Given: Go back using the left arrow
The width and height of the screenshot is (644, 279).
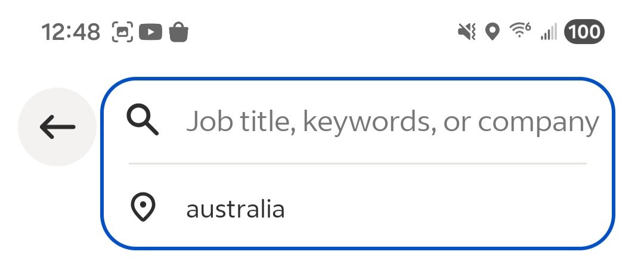Looking at the screenshot, I should click(57, 126).
